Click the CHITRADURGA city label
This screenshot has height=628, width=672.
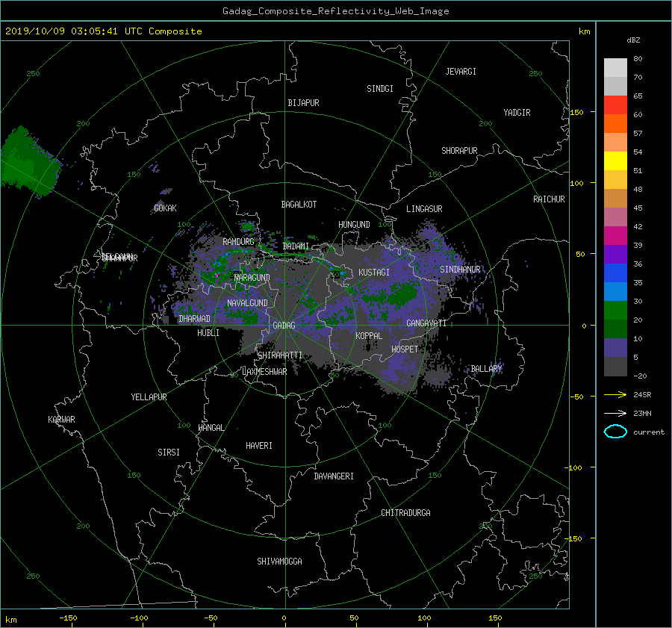click(405, 513)
